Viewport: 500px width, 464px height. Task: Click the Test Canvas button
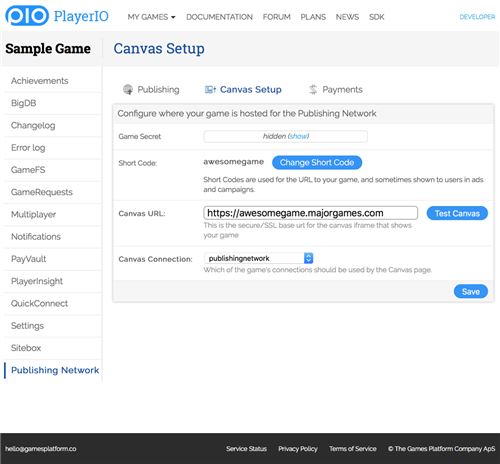point(457,213)
